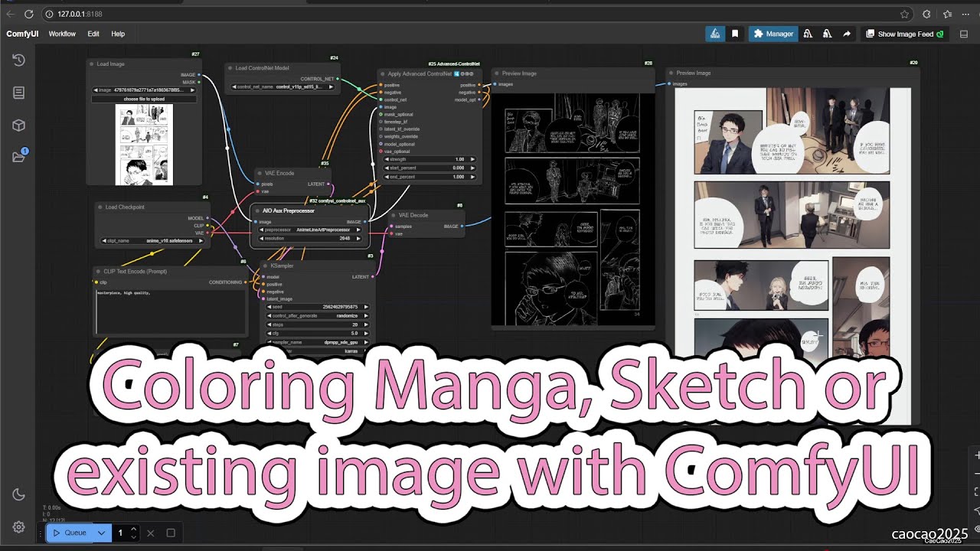Click the square clear pending tasks icon

coord(171,533)
